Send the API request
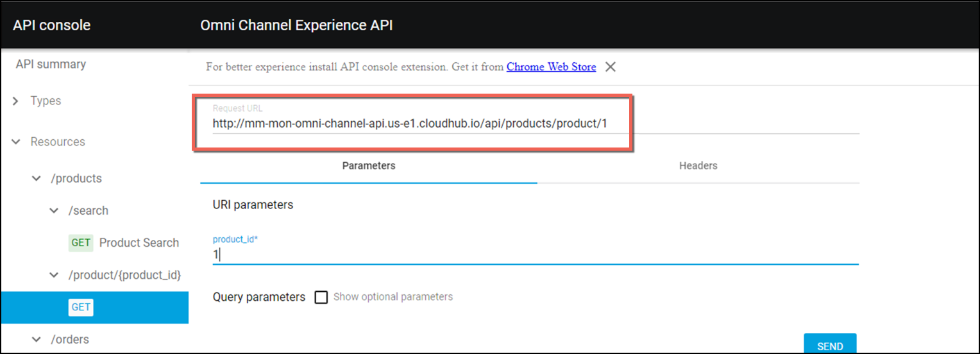This screenshot has height=354, width=980. (830, 343)
